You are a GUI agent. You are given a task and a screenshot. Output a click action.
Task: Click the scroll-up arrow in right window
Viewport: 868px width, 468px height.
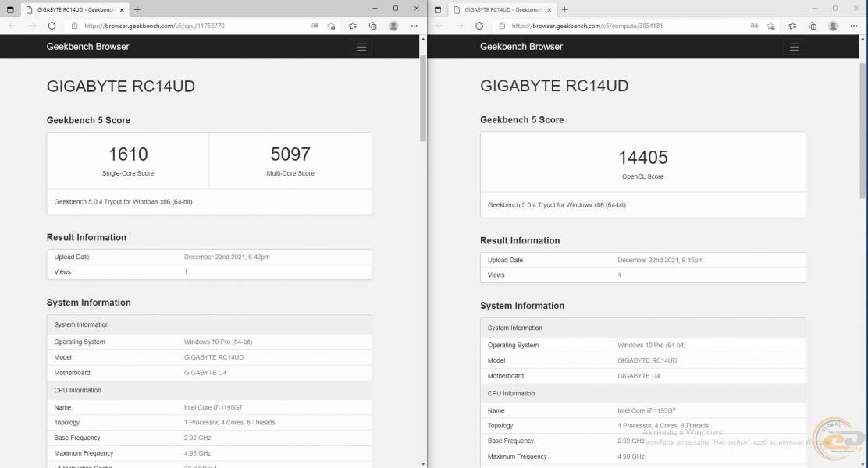(x=863, y=39)
